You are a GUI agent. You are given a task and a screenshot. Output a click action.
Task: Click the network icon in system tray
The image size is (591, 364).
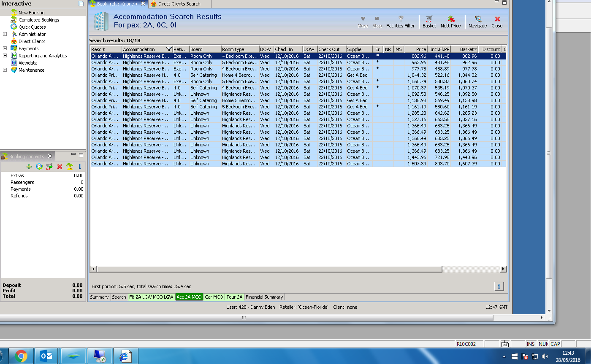click(535, 356)
